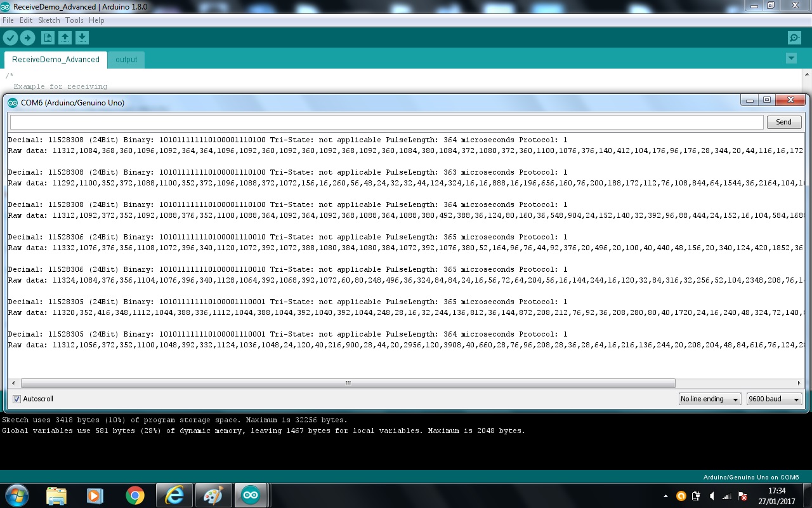This screenshot has width=812, height=508.
Task: Click the Arduino icon on the taskbar
Action: click(250, 495)
